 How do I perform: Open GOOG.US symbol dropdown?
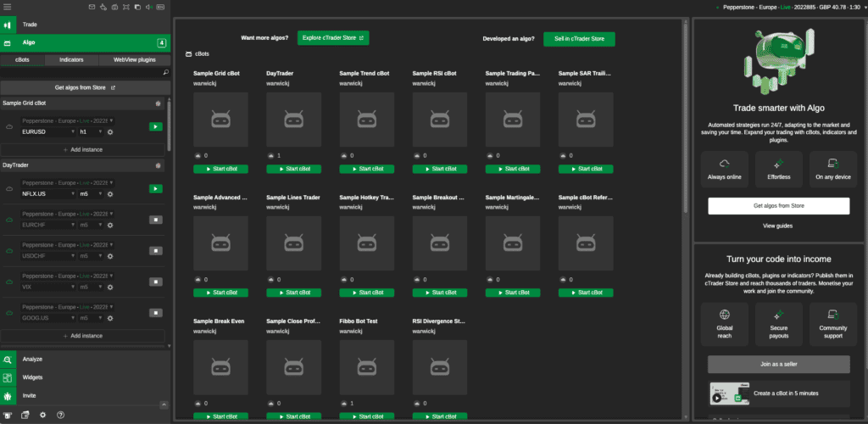pyautogui.click(x=48, y=318)
